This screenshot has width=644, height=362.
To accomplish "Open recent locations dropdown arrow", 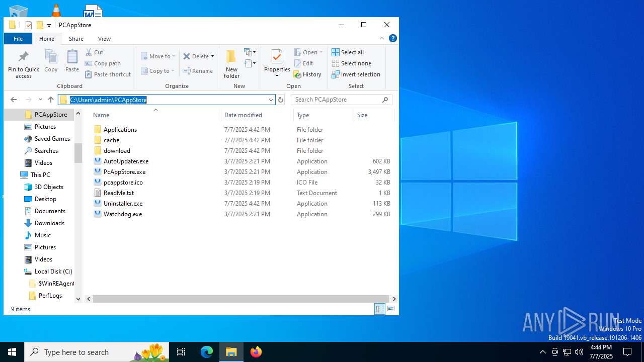I will 40,100.
